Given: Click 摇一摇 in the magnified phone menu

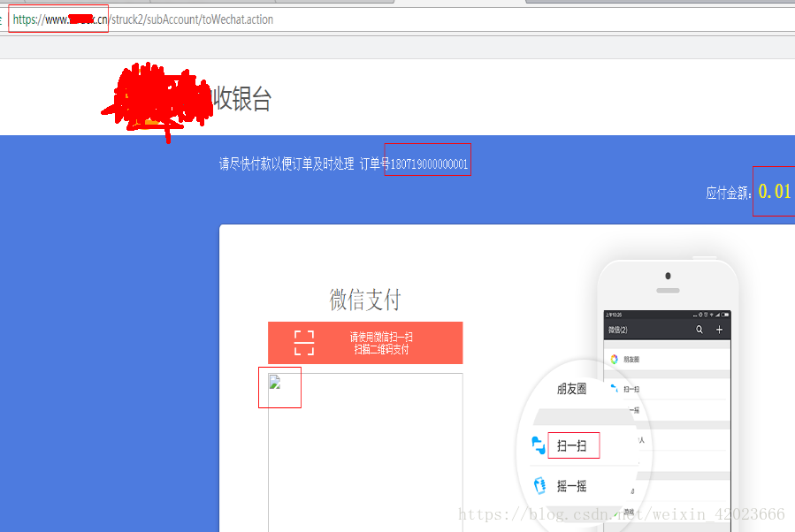Looking at the screenshot, I should [x=572, y=486].
